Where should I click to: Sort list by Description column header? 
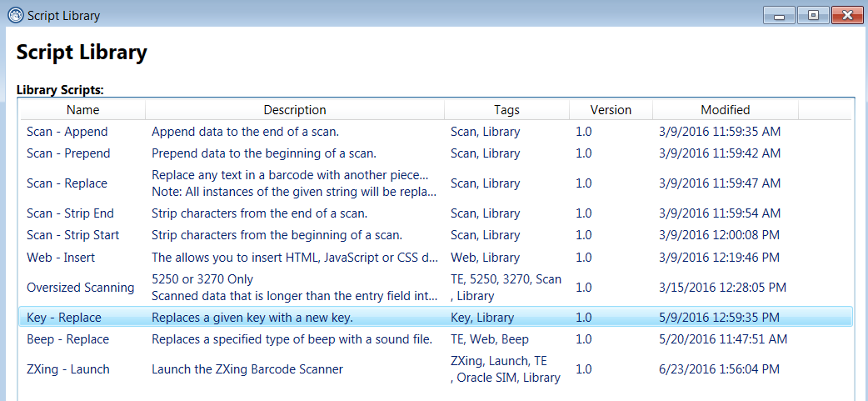pos(295,110)
